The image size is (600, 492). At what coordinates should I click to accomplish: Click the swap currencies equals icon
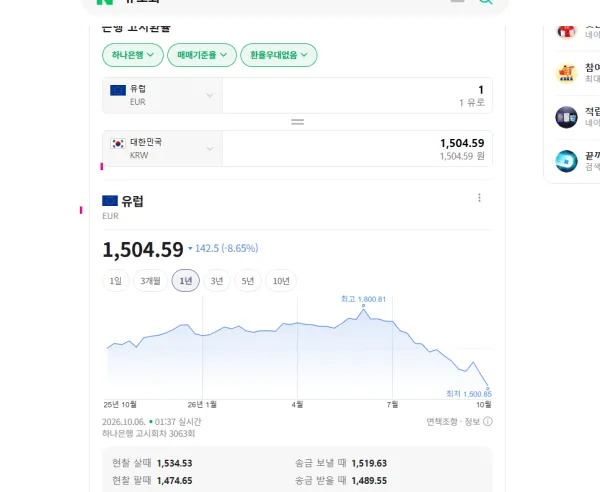point(297,122)
